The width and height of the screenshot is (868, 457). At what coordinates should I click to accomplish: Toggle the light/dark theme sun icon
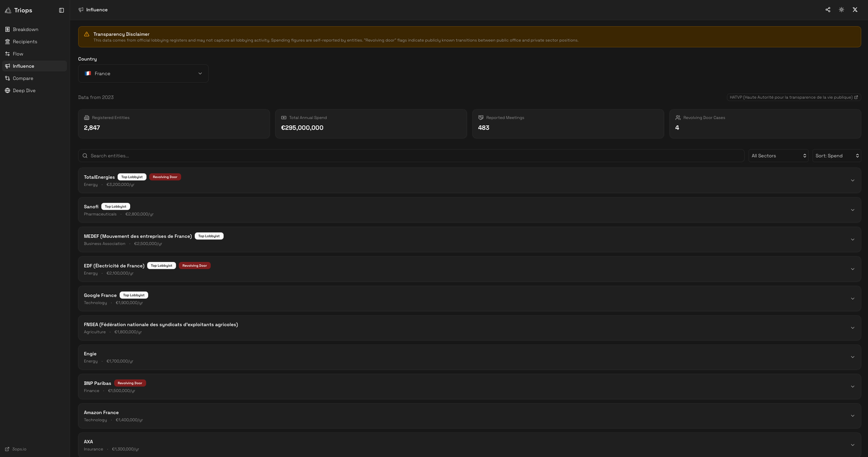pyautogui.click(x=841, y=10)
